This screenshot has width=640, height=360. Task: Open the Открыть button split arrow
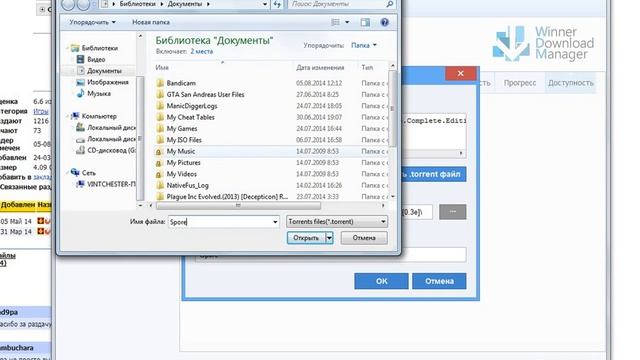click(x=329, y=238)
